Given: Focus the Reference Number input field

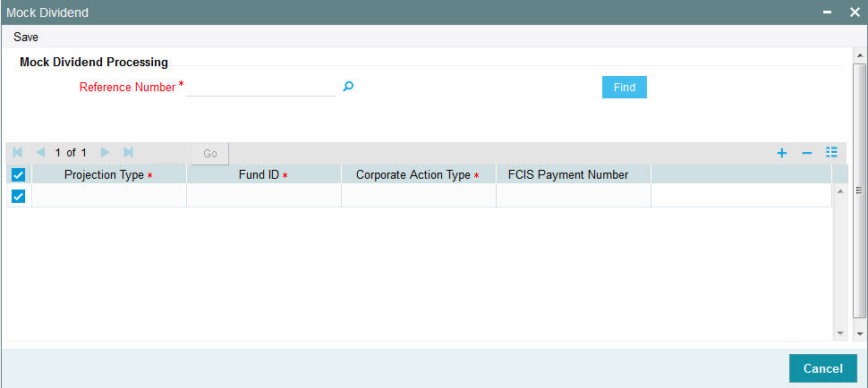Looking at the screenshot, I should (x=261, y=87).
